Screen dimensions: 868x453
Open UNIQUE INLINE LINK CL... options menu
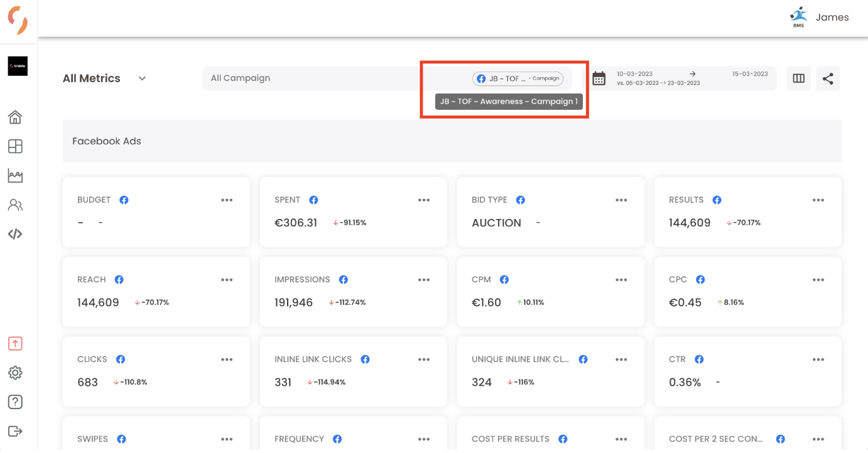tap(621, 360)
